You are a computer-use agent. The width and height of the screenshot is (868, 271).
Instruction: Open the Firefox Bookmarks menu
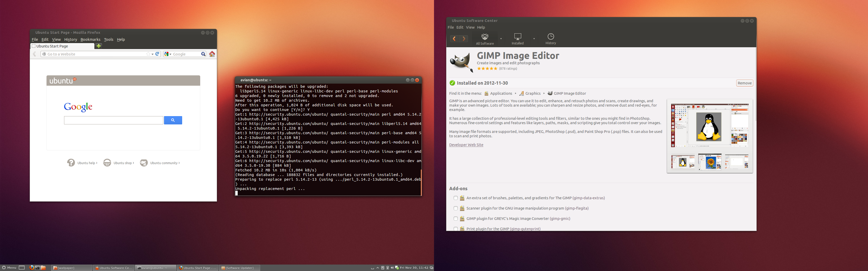click(90, 39)
